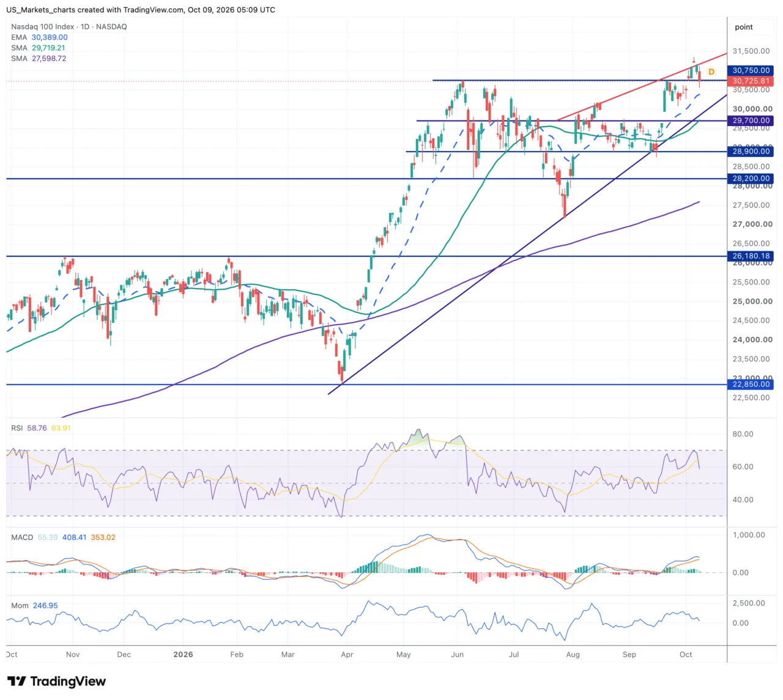Click the RSI 63.91 moving average value

click(x=61, y=428)
